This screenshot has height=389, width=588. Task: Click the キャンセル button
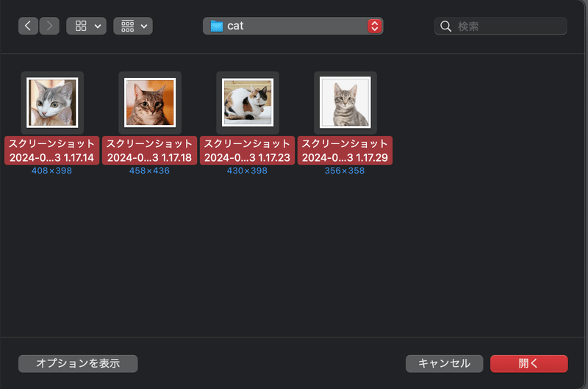(x=445, y=363)
